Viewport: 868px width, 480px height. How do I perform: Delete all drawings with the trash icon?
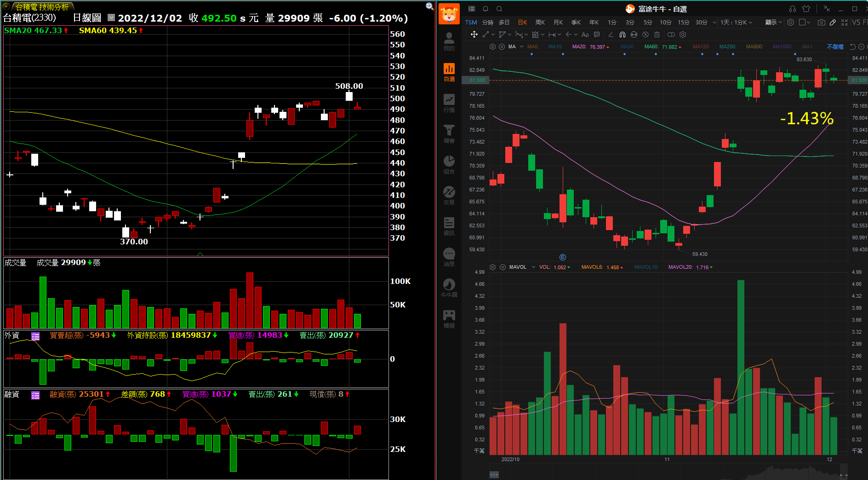657,35
